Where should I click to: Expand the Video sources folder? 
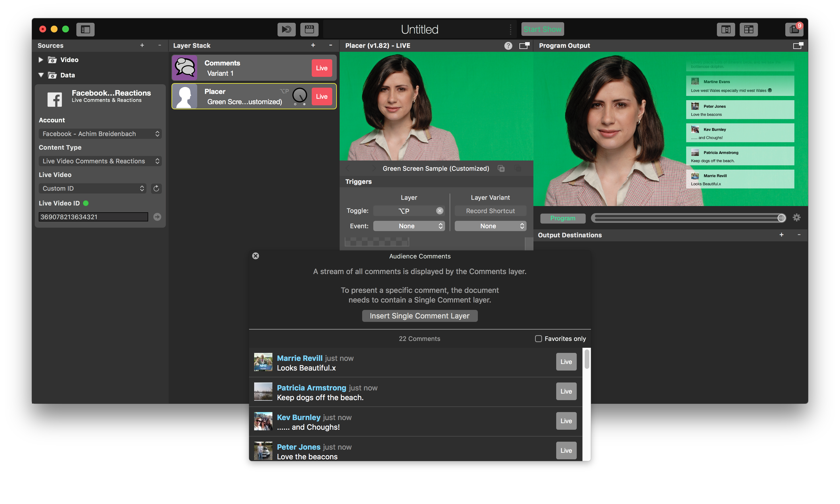pyautogui.click(x=41, y=60)
